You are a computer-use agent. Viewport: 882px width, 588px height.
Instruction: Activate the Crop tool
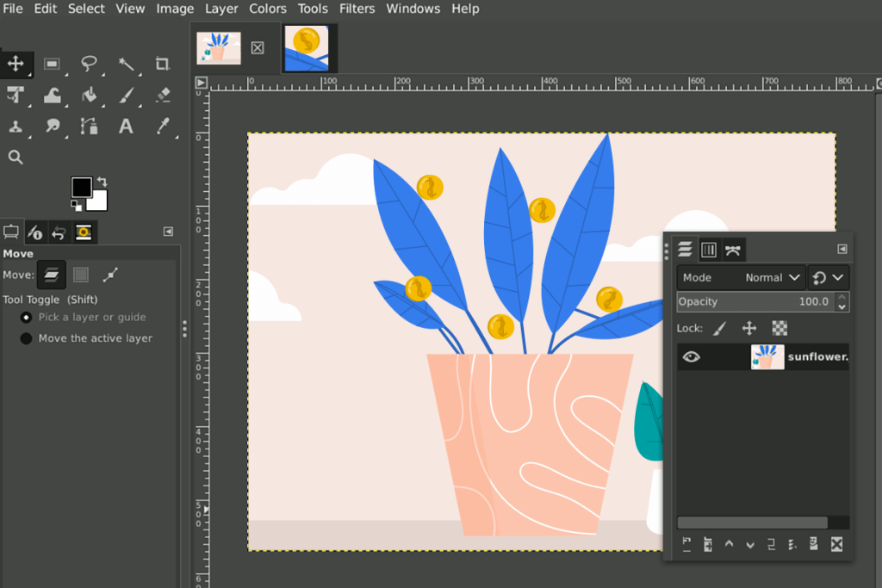(163, 64)
